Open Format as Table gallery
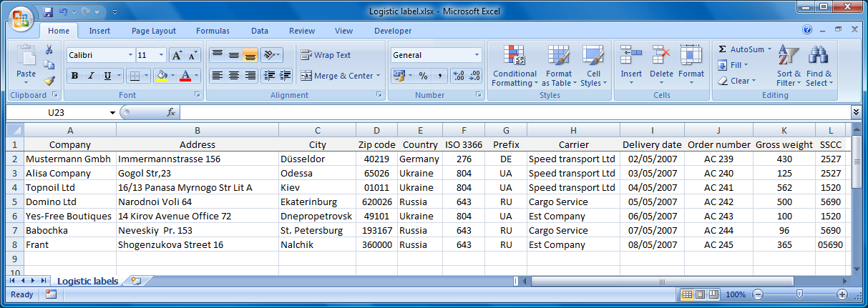Image resolution: width=868 pixels, height=308 pixels. (558, 66)
